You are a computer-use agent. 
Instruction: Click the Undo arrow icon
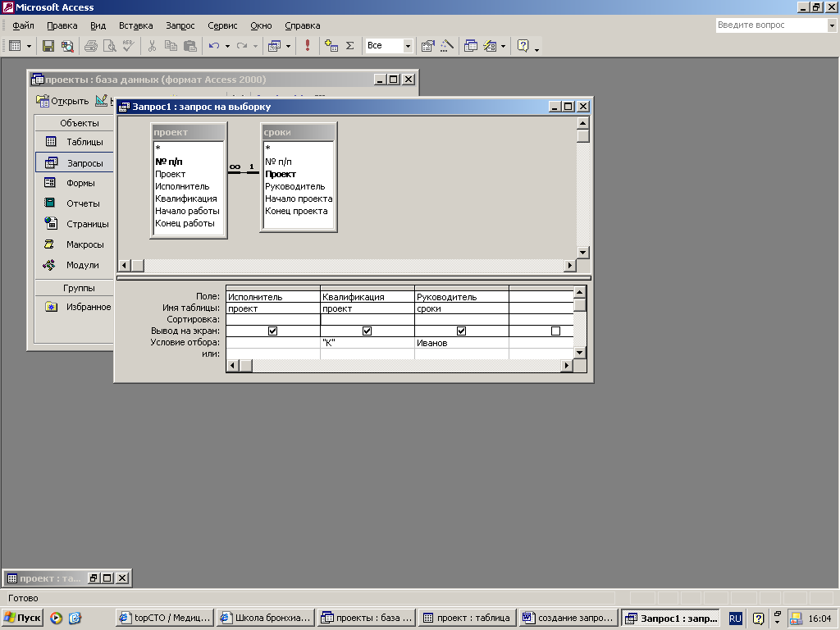[214, 46]
